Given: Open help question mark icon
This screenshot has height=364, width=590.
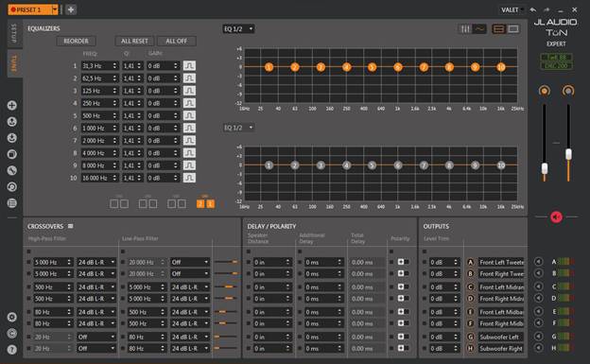Looking at the screenshot, I should 12,350.
